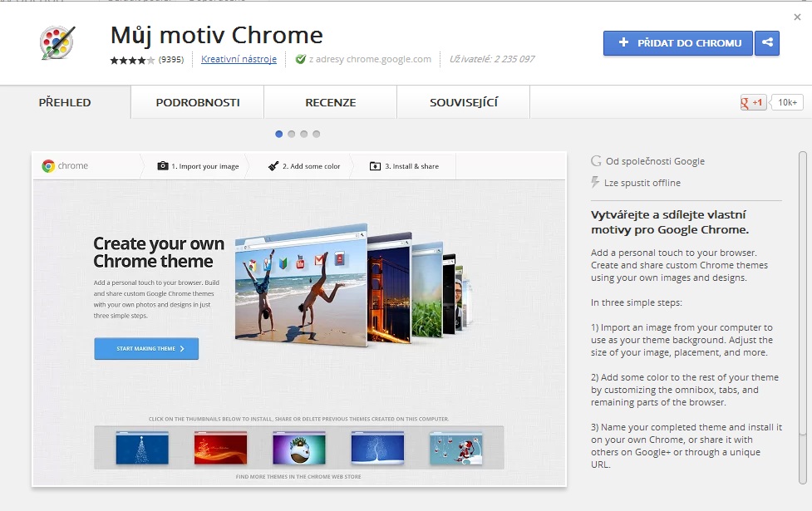Screen dimensions: 812x511
Task: Close the extension detail dialog
Action: tap(798, 17)
